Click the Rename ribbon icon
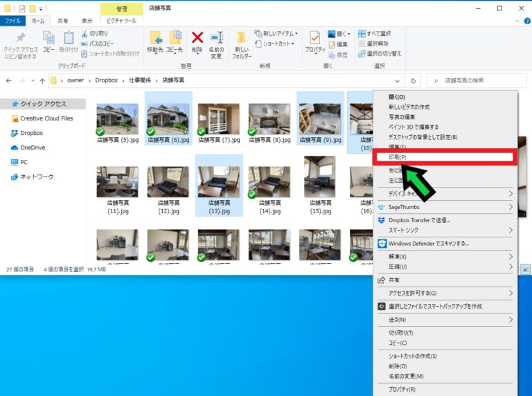The height and width of the screenshot is (396, 532). click(x=216, y=46)
